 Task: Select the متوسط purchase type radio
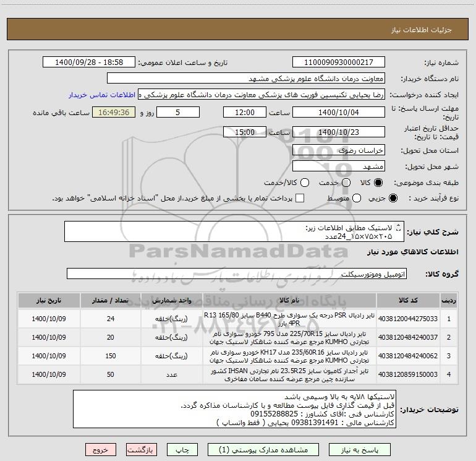pos(357,198)
